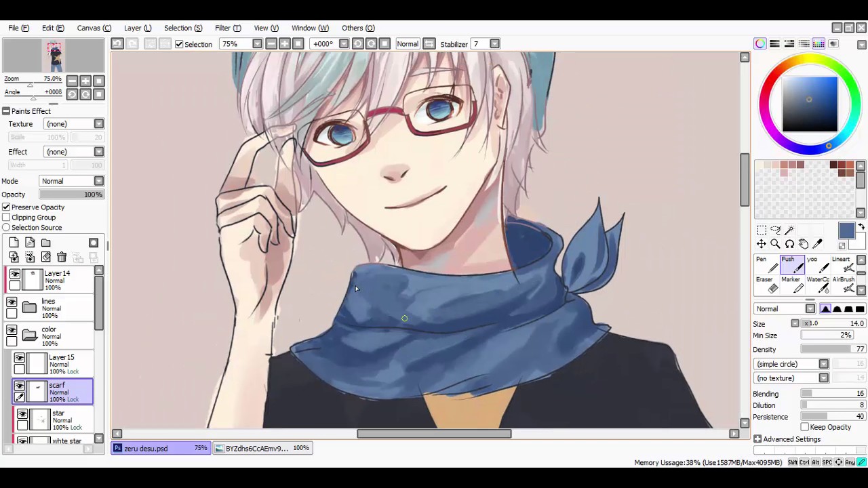
Task: Zoom in with the plus button
Action: [284, 44]
